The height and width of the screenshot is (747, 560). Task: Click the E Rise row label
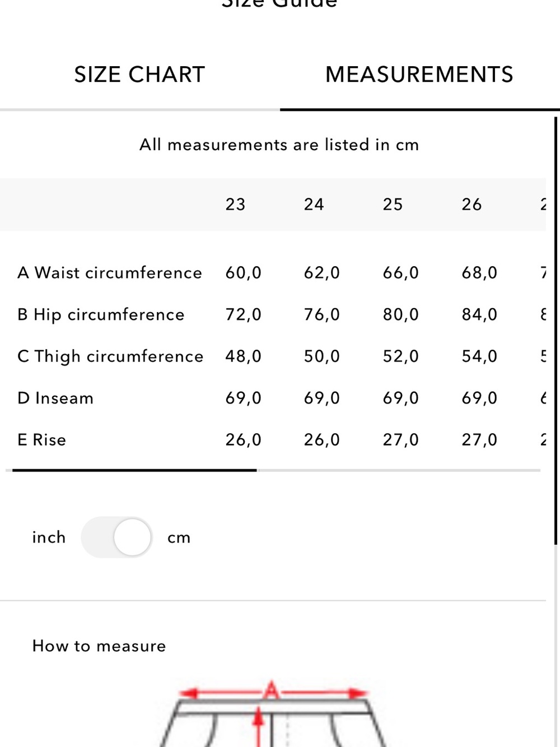pos(41,440)
